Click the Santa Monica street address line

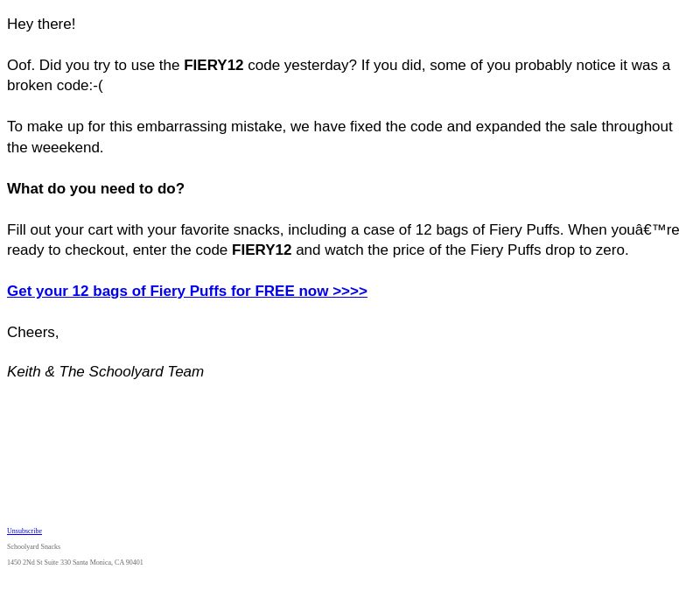75,562
